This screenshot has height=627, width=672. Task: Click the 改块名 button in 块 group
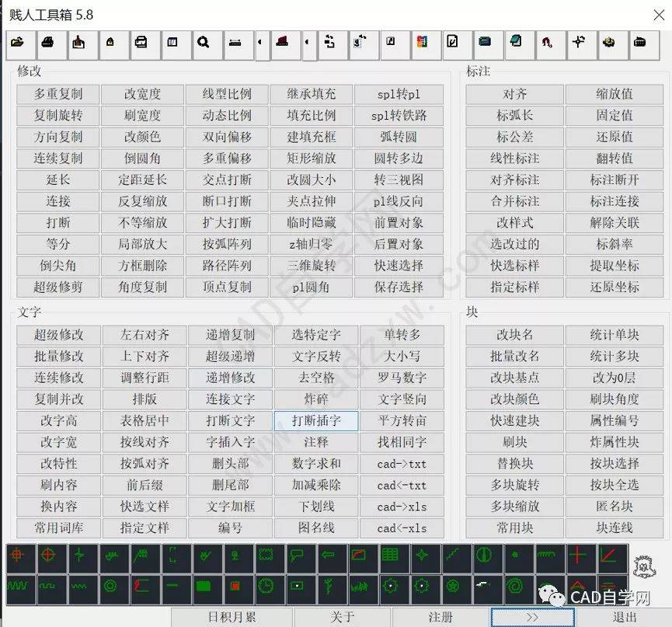coord(514,335)
